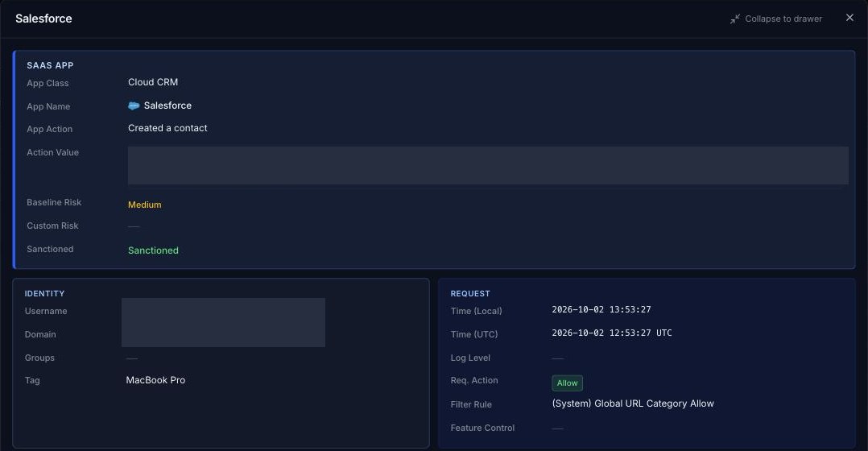
Task: Click the 'SAAS APP' section heading
Action: tap(50, 65)
